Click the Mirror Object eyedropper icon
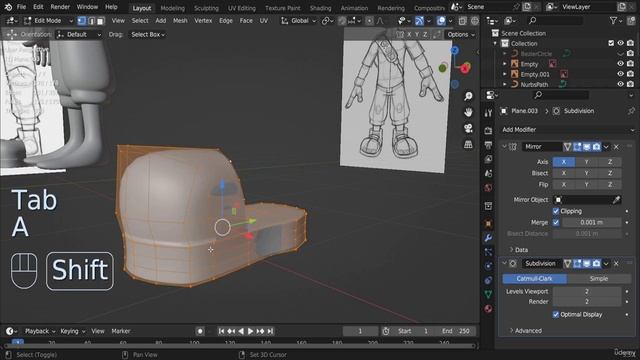Image resolution: width=640 pixels, height=360 pixels. [616, 200]
